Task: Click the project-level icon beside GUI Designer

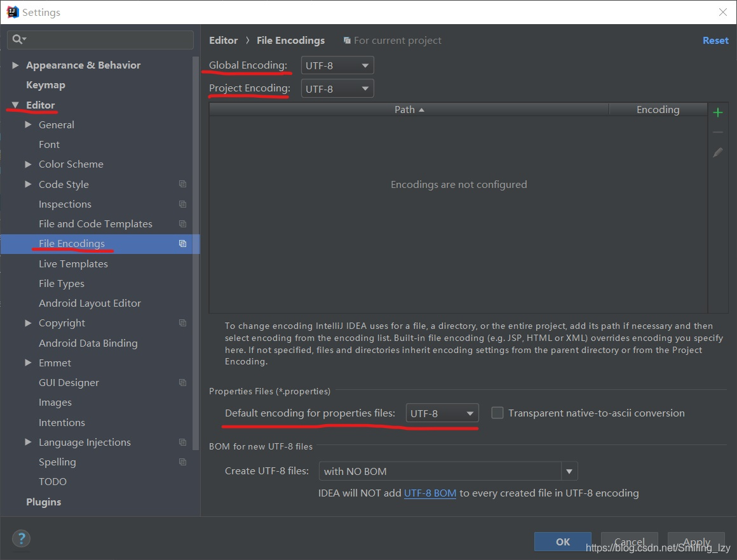Action: 183,382
